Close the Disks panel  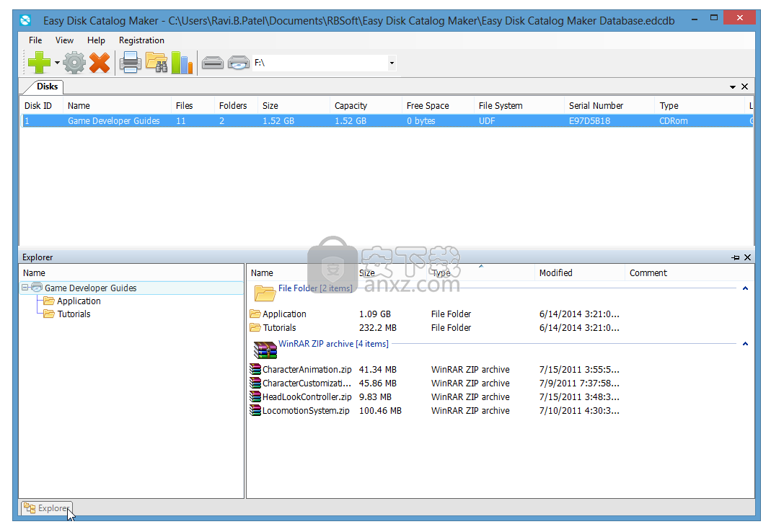point(744,87)
